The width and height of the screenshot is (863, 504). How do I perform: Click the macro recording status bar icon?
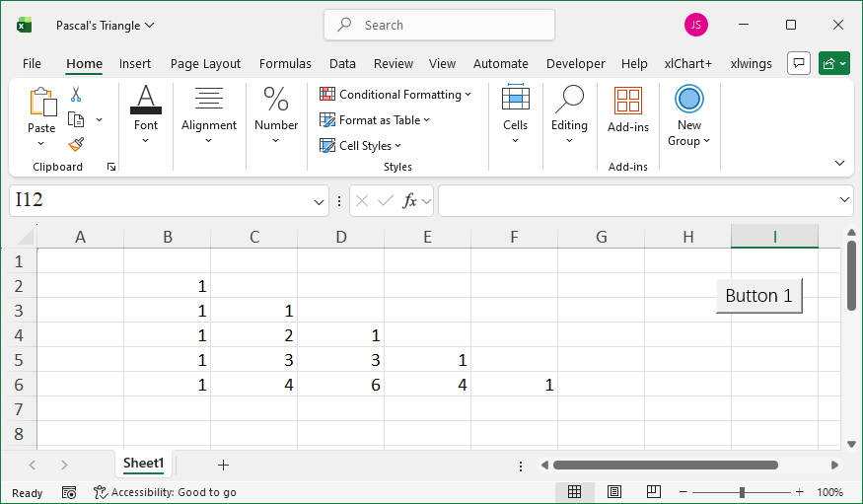pos(69,492)
